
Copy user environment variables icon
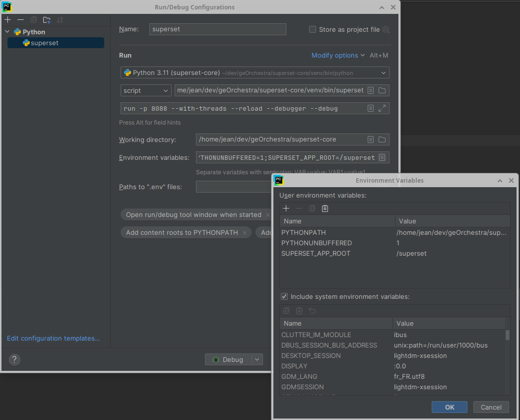[x=312, y=209]
